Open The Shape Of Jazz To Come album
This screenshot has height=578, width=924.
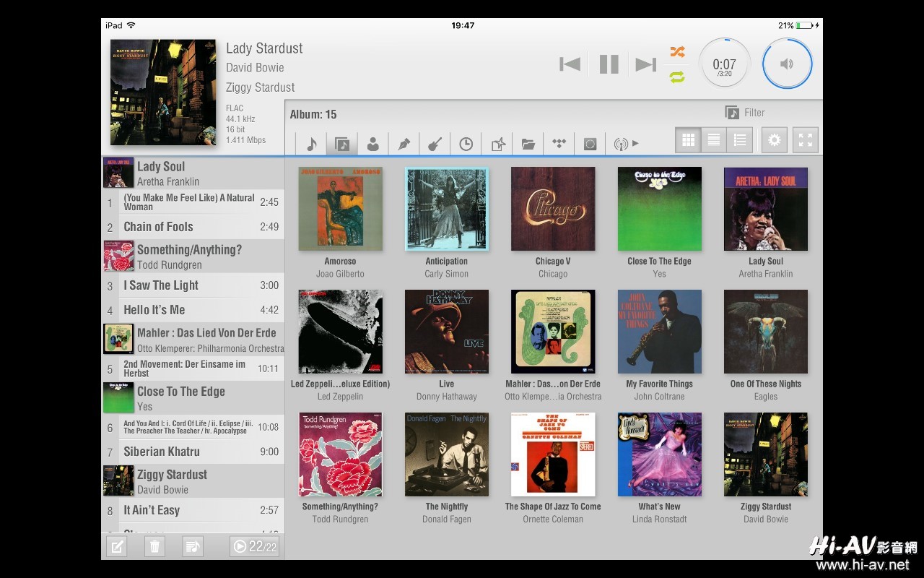pos(553,454)
